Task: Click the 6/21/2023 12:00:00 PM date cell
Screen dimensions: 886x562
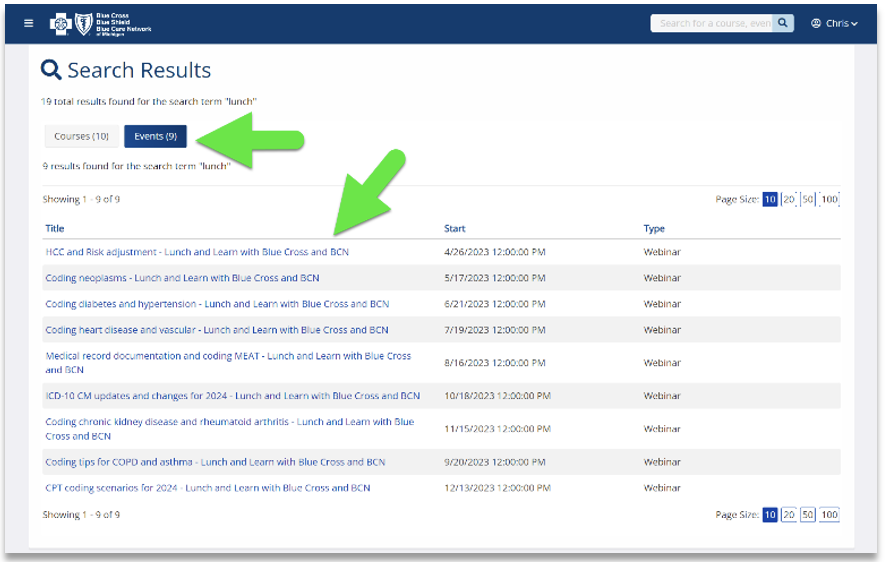Action: pos(495,304)
